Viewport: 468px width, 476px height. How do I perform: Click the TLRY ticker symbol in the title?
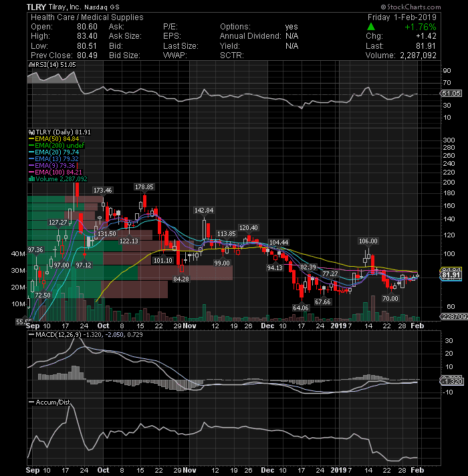click(36, 7)
